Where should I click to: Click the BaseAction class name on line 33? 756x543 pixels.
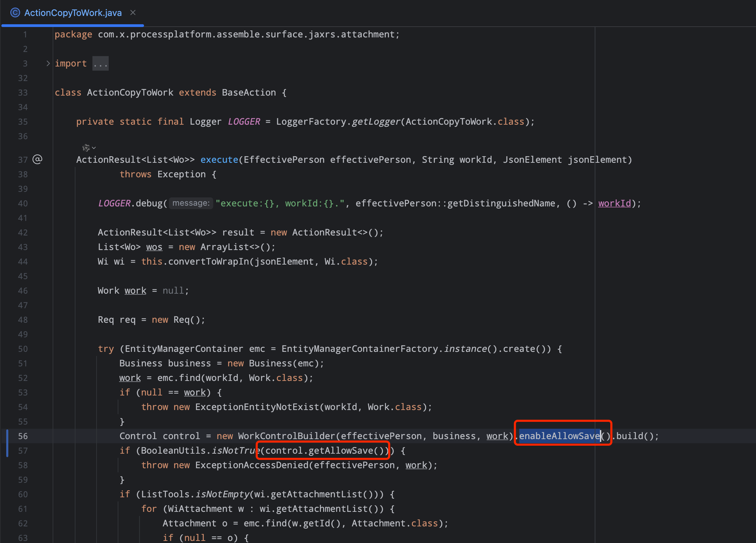pos(249,92)
